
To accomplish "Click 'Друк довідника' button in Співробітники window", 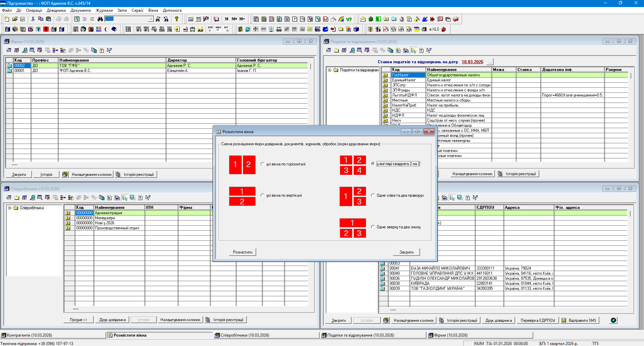I will (x=112, y=320).
